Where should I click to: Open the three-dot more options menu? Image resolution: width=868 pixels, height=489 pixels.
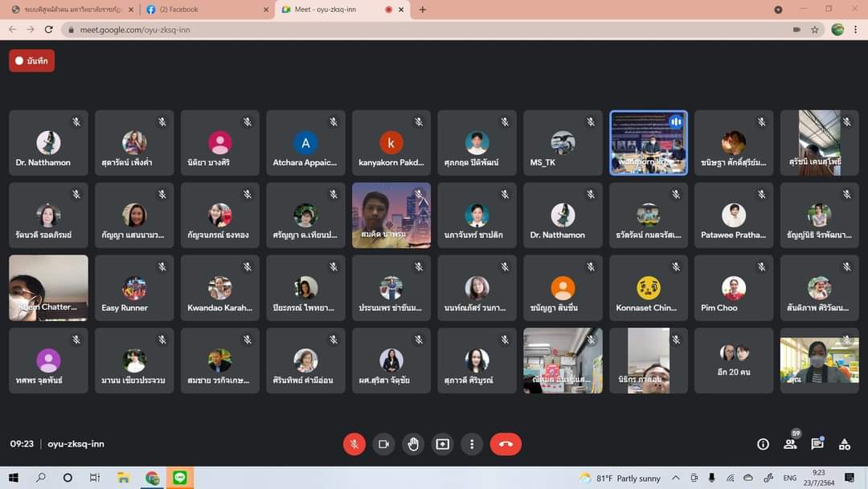pyautogui.click(x=472, y=444)
